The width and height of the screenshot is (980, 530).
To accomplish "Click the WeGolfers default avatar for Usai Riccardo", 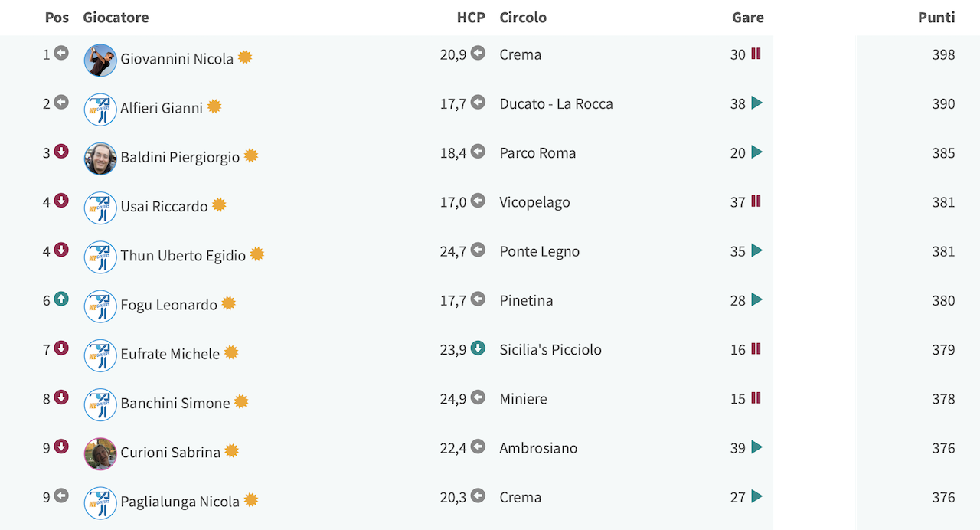I will pos(100,208).
